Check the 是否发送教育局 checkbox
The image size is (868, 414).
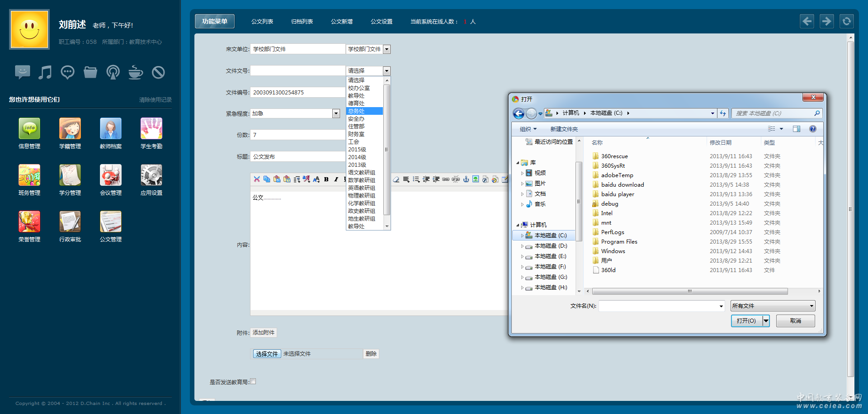tap(253, 381)
